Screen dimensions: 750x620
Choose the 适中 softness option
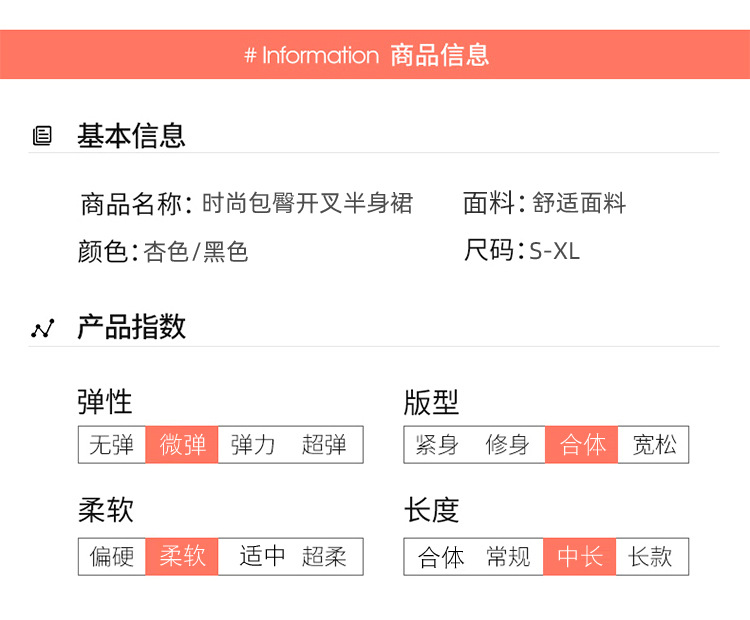point(262,556)
